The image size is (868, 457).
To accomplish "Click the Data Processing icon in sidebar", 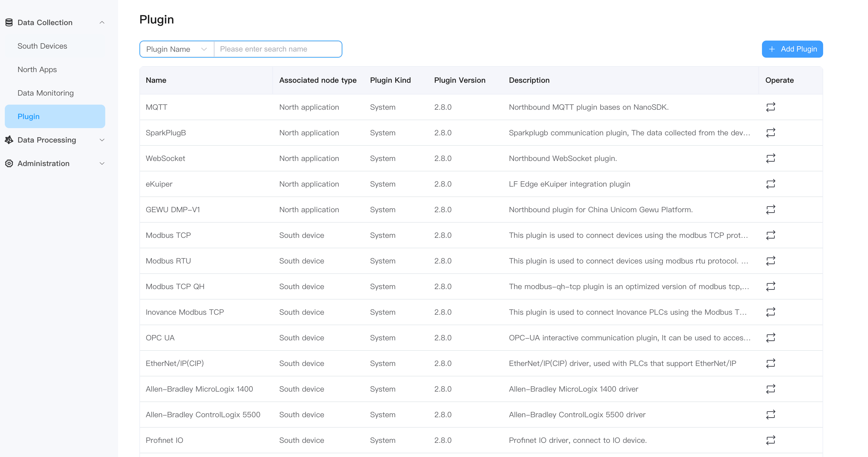I will click(9, 140).
